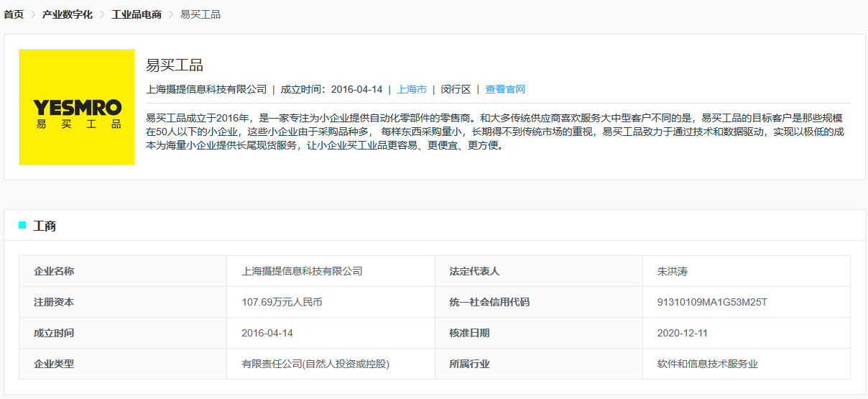The width and height of the screenshot is (868, 399).
Task: Open the 产业数字化 breadcrumb
Action: click(68, 14)
